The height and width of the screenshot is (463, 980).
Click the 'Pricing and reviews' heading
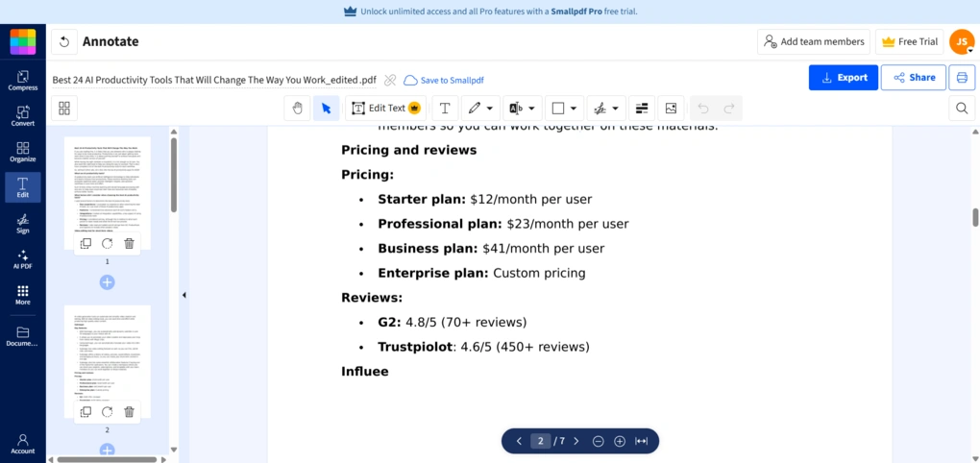pyautogui.click(x=408, y=150)
